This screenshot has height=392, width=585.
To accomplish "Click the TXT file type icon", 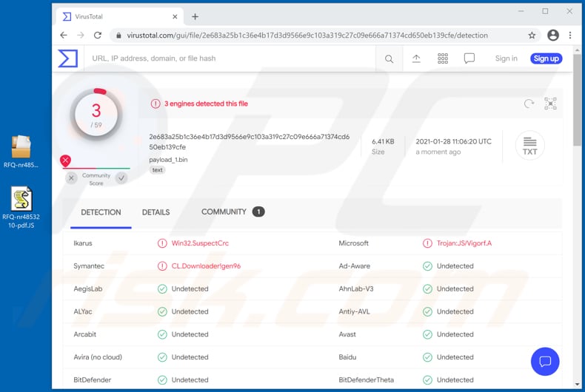I will (529, 145).
